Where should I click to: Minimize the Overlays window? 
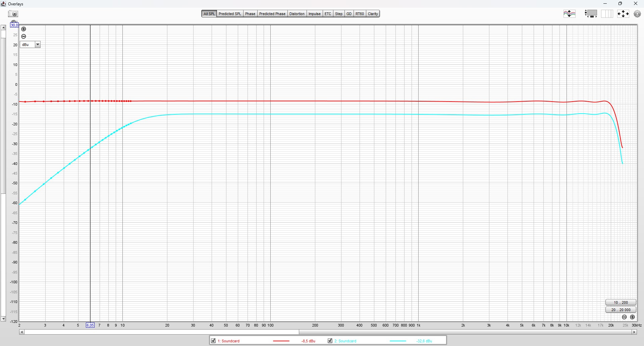coord(605,4)
